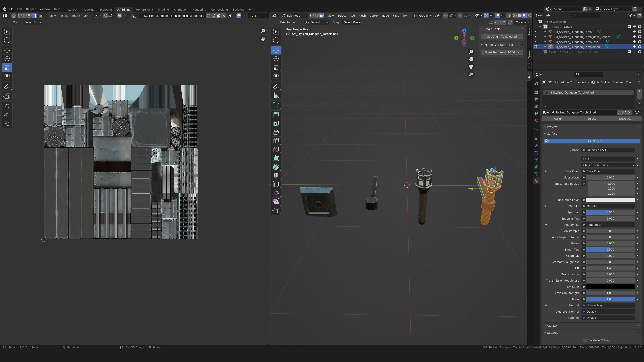
Task: Open the Image menu in UV editor
Action: click(75, 16)
